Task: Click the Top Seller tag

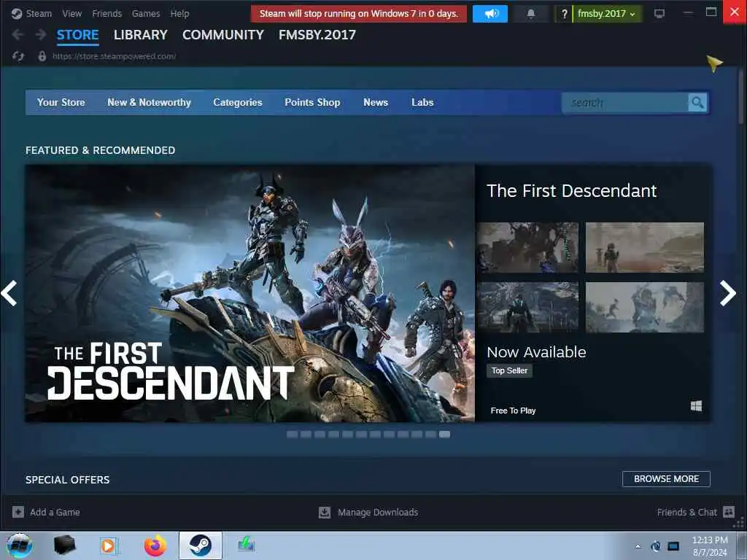Action: [x=509, y=370]
